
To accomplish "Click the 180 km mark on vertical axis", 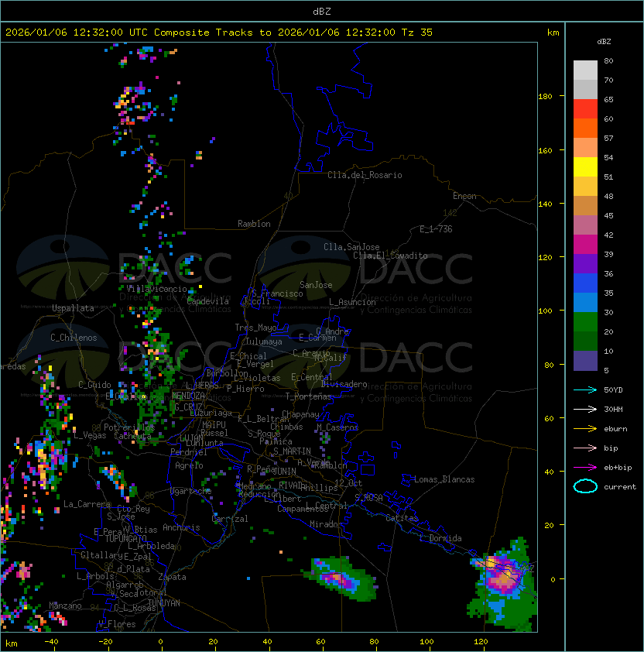I will point(545,97).
